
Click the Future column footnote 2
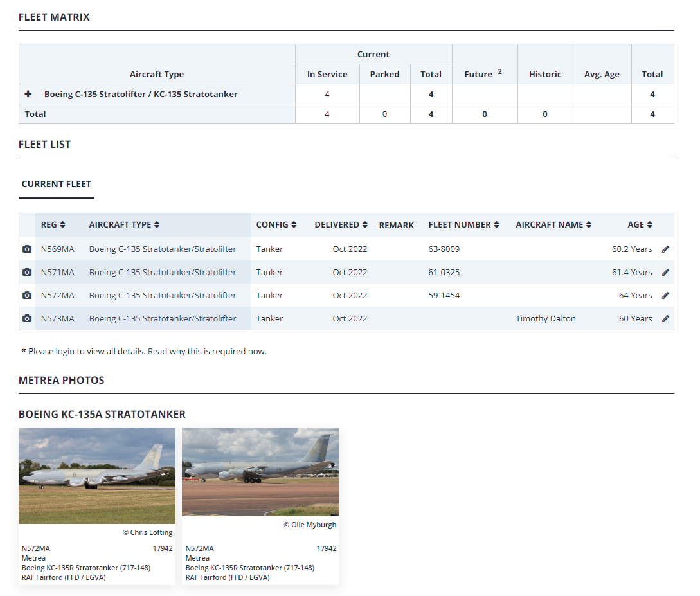point(499,71)
